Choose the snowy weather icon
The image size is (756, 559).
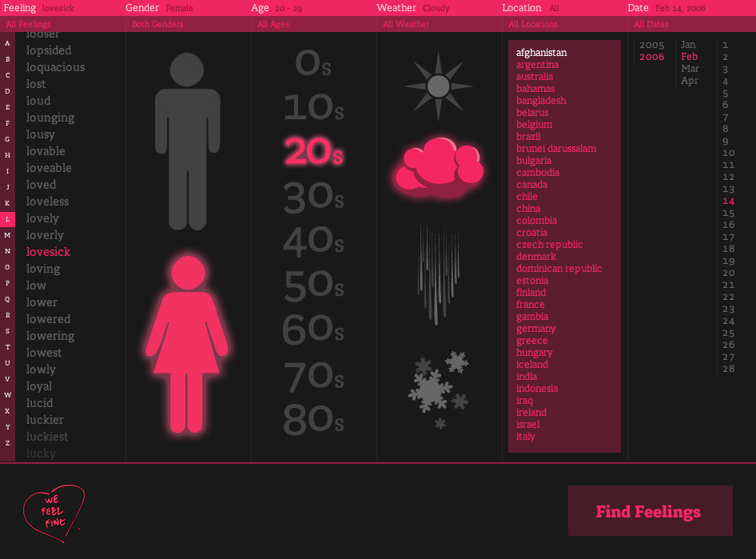(x=438, y=389)
